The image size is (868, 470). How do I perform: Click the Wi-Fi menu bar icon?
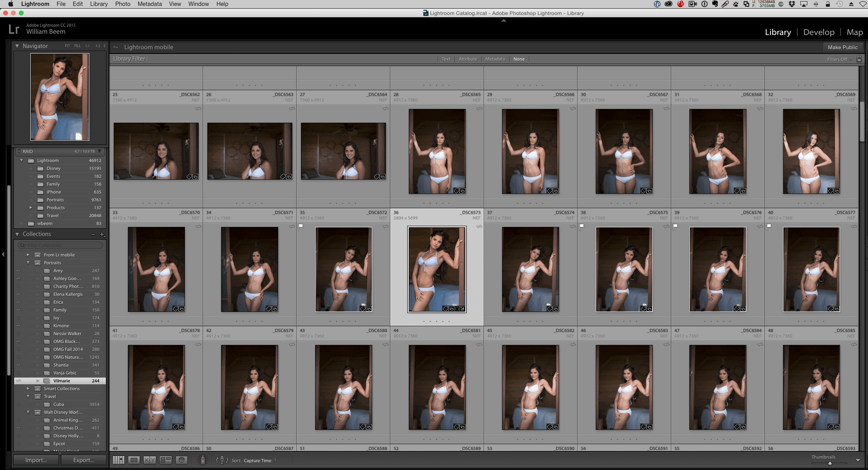point(863,4)
